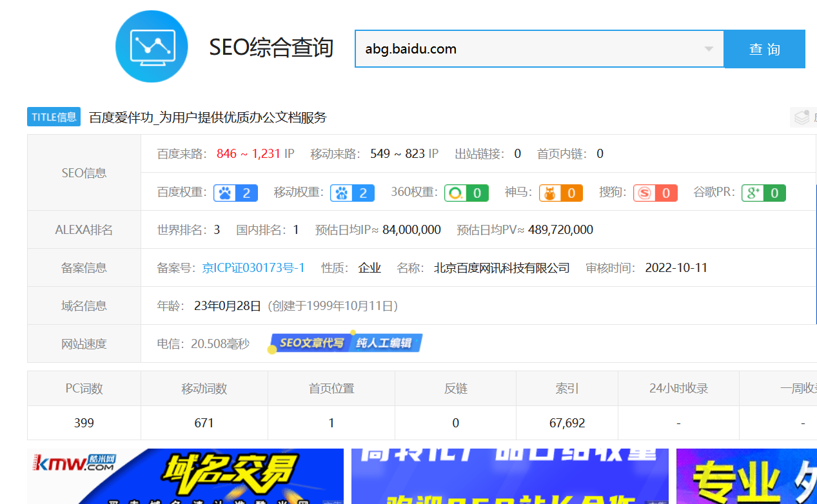Image resolution: width=817 pixels, height=504 pixels.
Task: Click the 神马 orange badge
Action: (561, 193)
